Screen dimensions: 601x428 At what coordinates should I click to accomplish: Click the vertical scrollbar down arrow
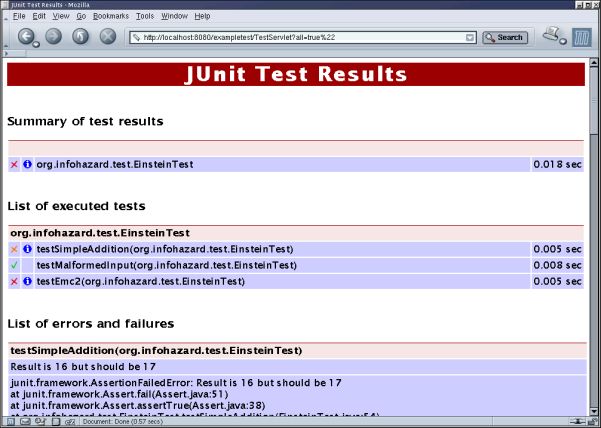593,411
